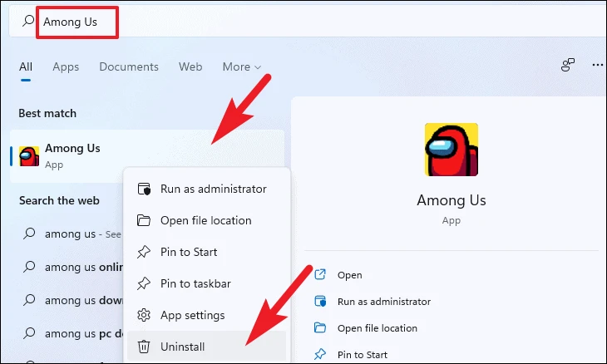This screenshot has height=364, width=607.
Task: Click the Open launch icon in the preview pane
Action: (320, 274)
